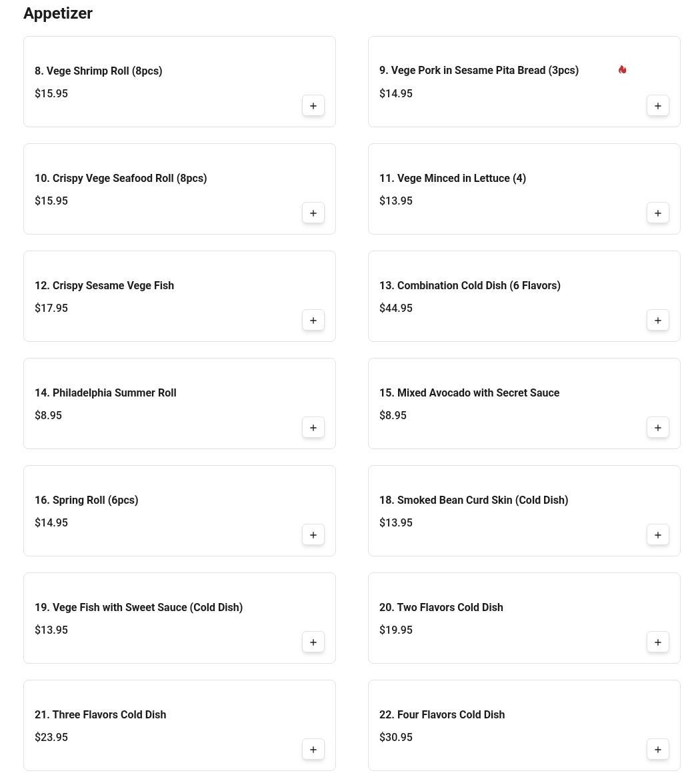This screenshot has height=773, width=700.
Task: Add Crispy Vege Seafood Roll via plus
Action: click(x=313, y=213)
